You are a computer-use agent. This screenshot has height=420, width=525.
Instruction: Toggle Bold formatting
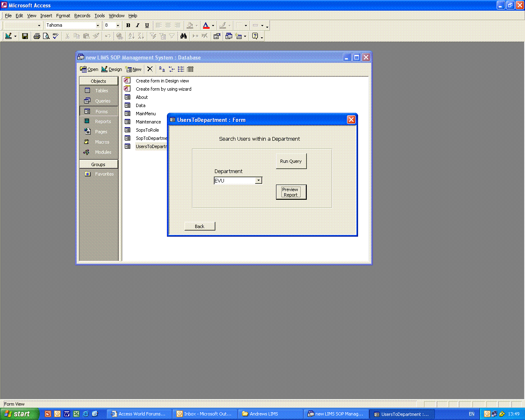pyautogui.click(x=128, y=25)
